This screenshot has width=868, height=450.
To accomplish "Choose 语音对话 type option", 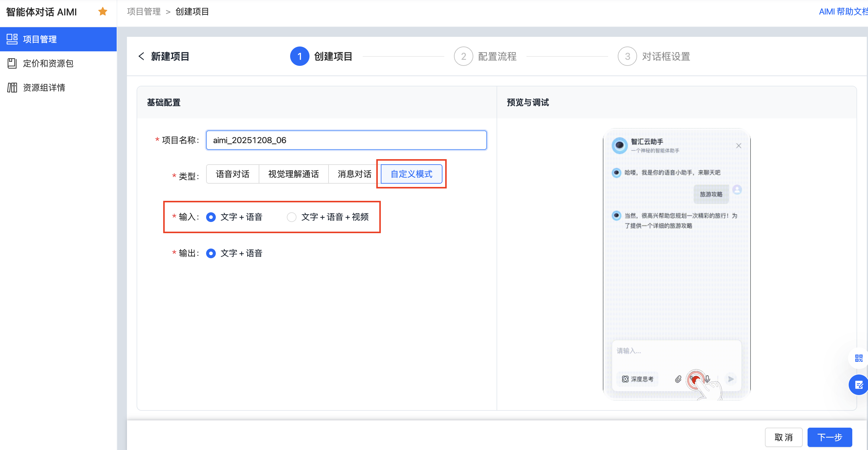I will point(232,174).
